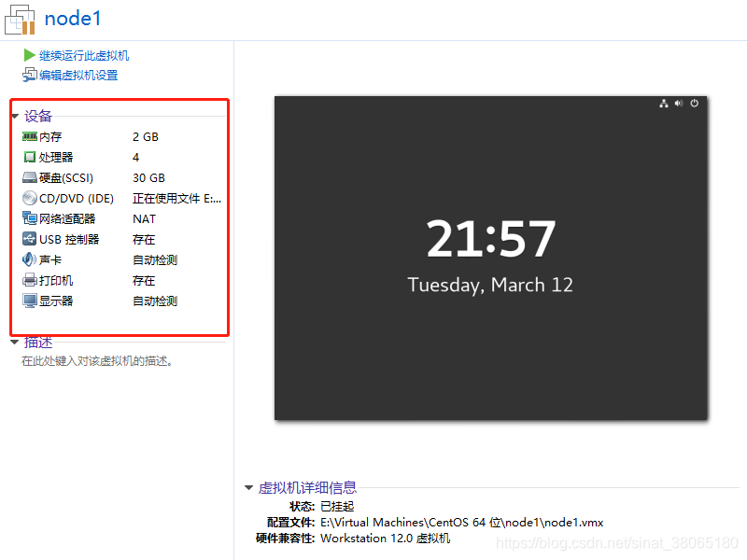Expand the 描述 description section
The image size is (747, 560).
tap(13, 342)
